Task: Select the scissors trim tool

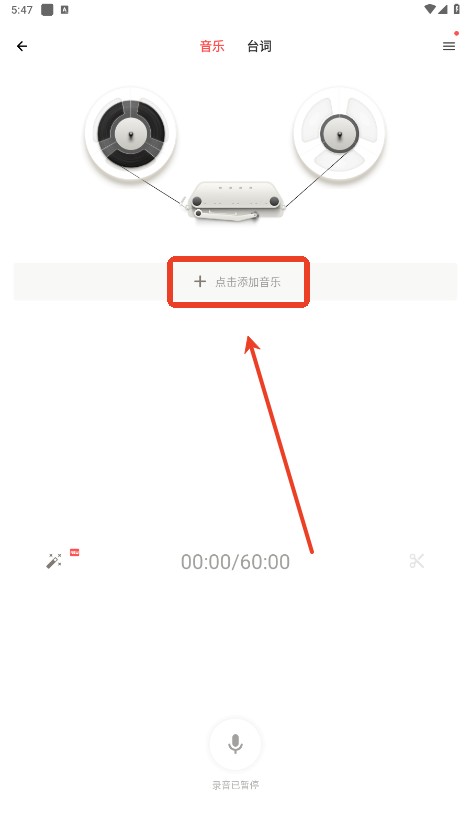Action: (416, 561)
